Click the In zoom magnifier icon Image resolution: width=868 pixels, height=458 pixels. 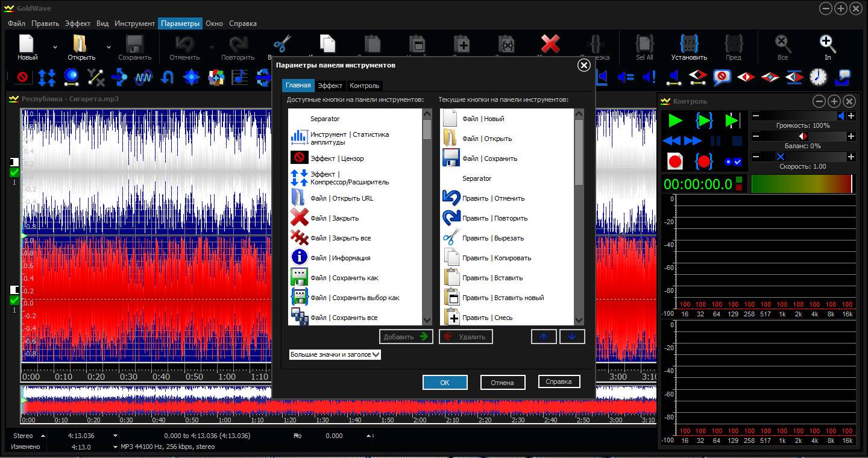[828, 43]
